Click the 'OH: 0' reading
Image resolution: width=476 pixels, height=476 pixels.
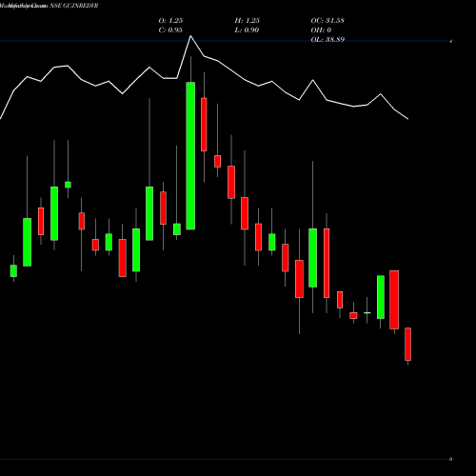point(321,30)
